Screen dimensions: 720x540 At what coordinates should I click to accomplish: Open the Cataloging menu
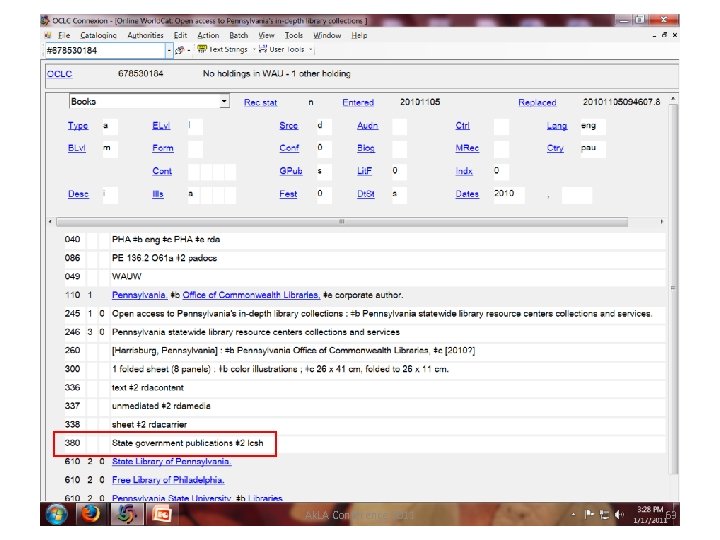pyautogui.click(x=98, y=35)
